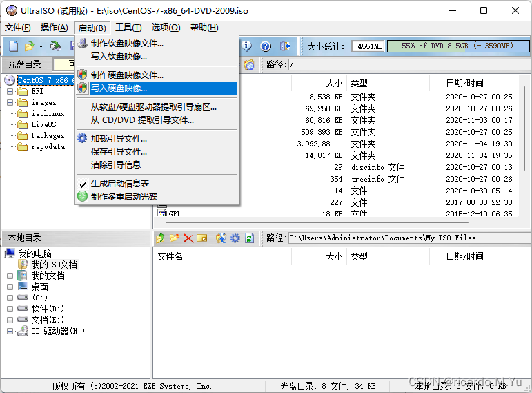Click the disc folder icon left of 路径 /
Image resolution: width=532 pixels, height=393 pixels.
pyautogui.click(x=249, y=64)
